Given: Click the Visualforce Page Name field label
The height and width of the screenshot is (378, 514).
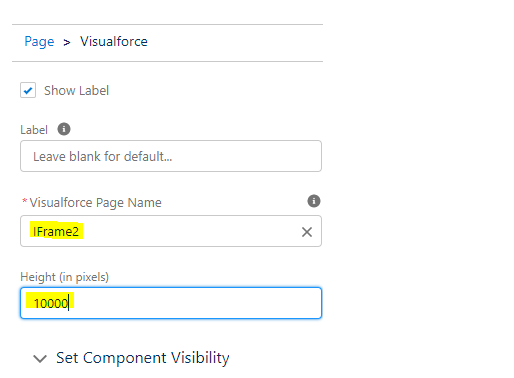Looking at the screenshot, I should pyautogui.click(x=95, y=202).
